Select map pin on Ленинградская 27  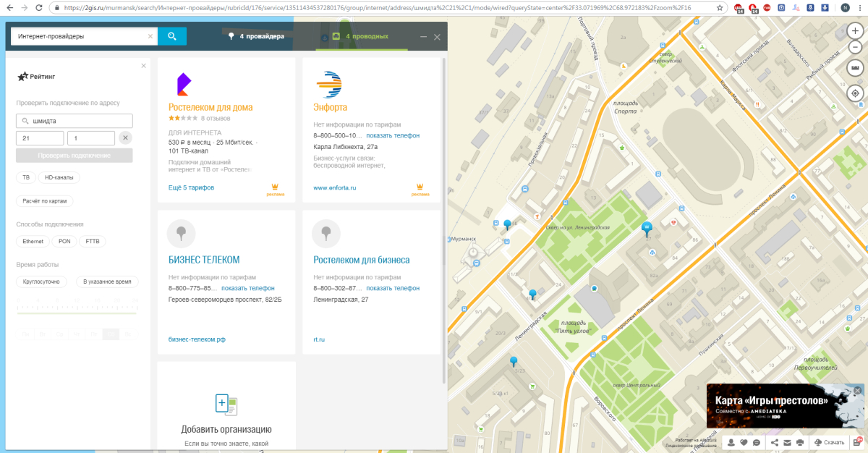pos(647,228)
